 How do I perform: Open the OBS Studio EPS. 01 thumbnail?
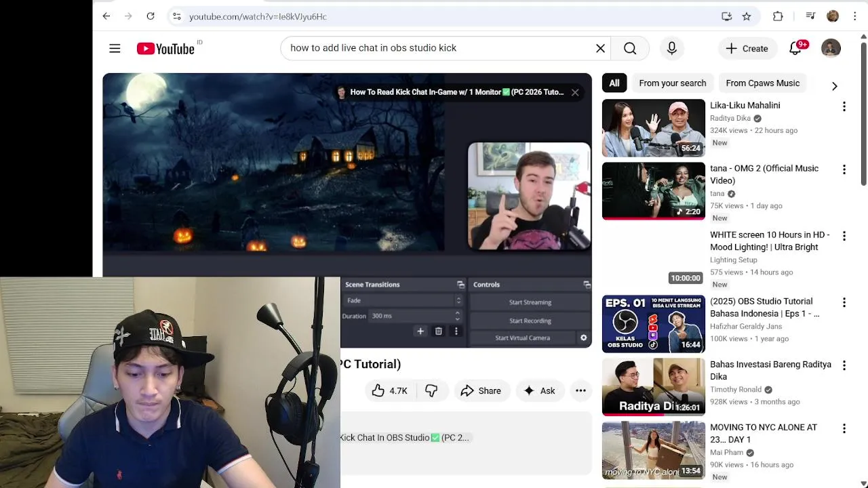pyautogui.click(x=654, y=324)
